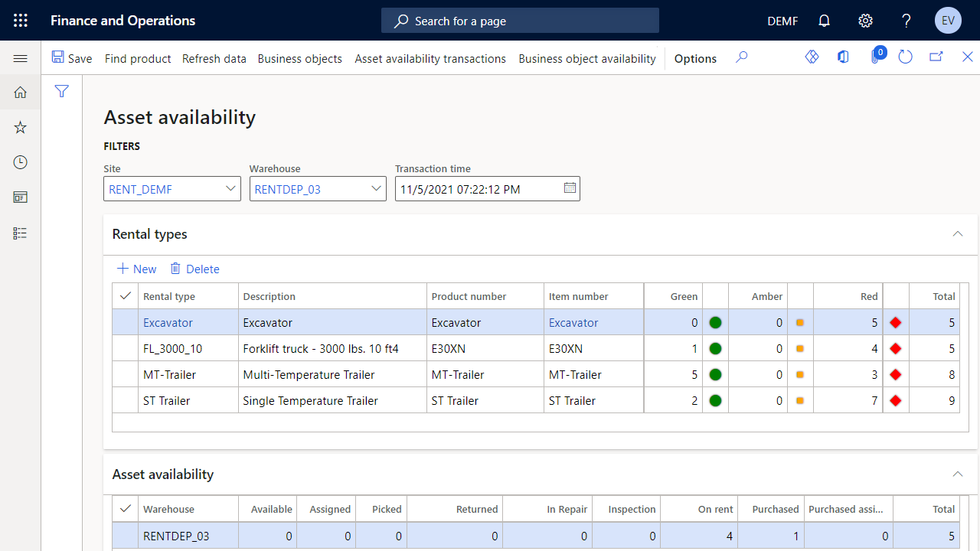Open the help question mark

tap(906, 21)
